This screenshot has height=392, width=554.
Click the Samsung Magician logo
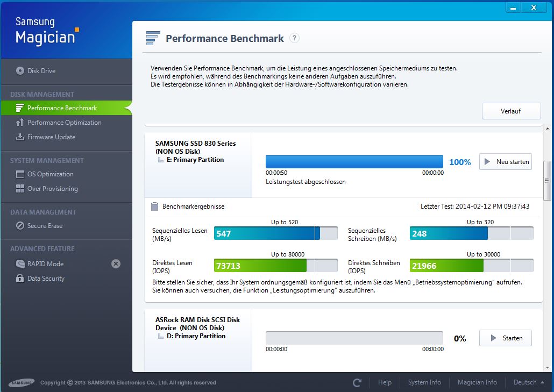(x=47, y=31)
